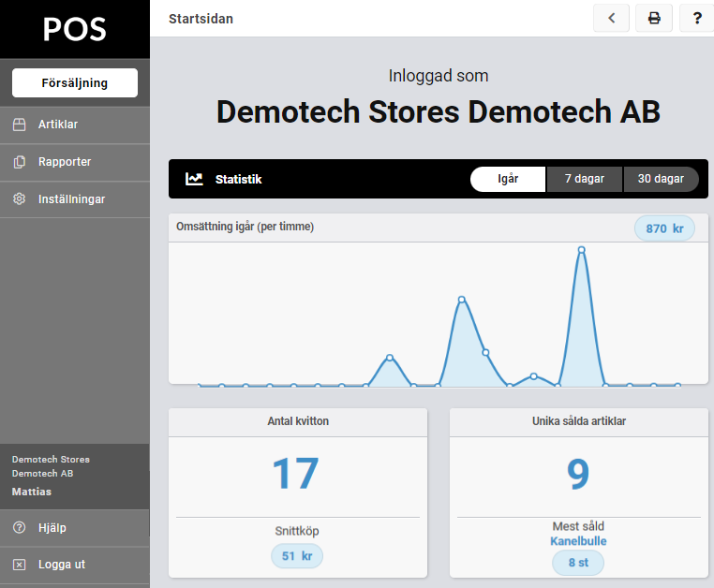714x588 pixels.
Task: Click the Försäljning button
Action: pyautogui.click(x=75, y=83)
